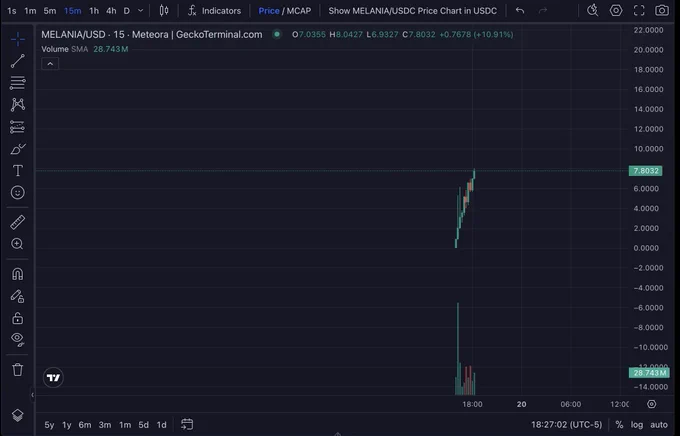680x436 pixels.
Task: Expand the timeframe interval dropdown arrow
Action: [141, 11]
